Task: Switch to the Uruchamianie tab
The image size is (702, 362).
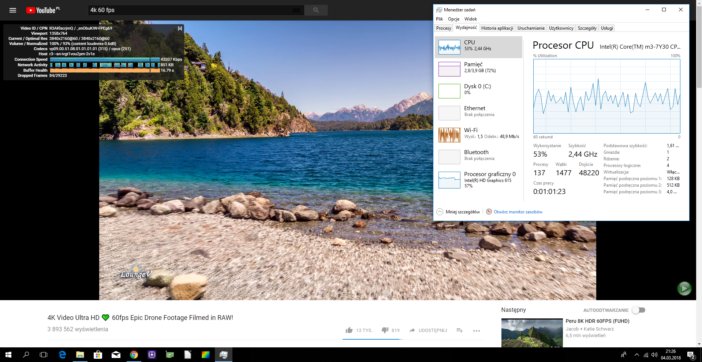Action: coord(531,28)
